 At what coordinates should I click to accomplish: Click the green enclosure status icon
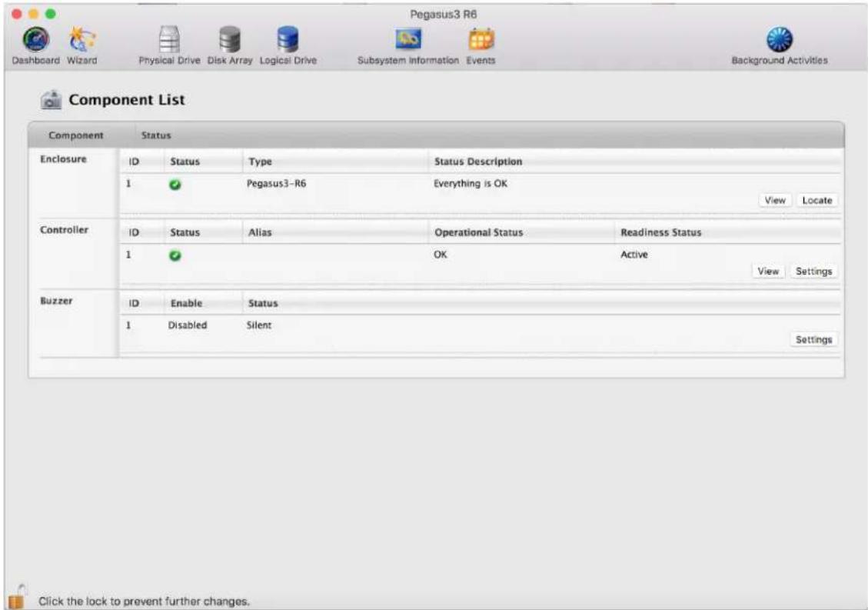175,185
